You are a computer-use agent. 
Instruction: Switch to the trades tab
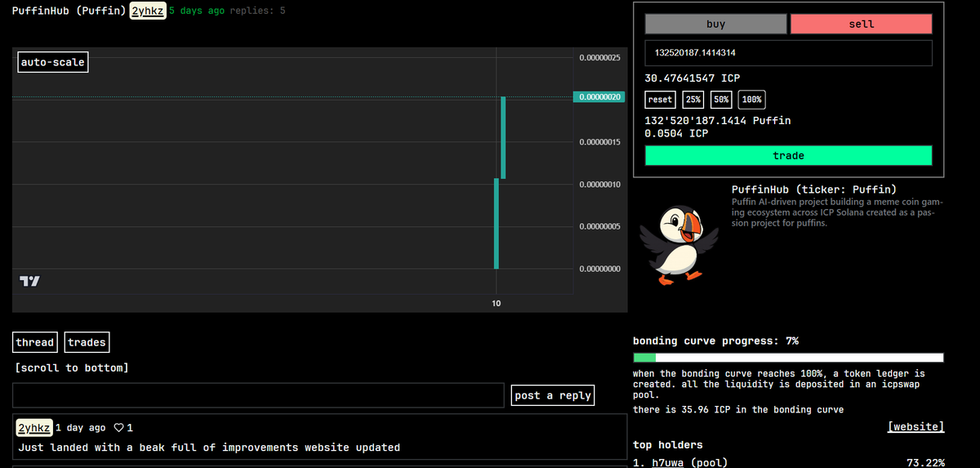coord(87,342)
